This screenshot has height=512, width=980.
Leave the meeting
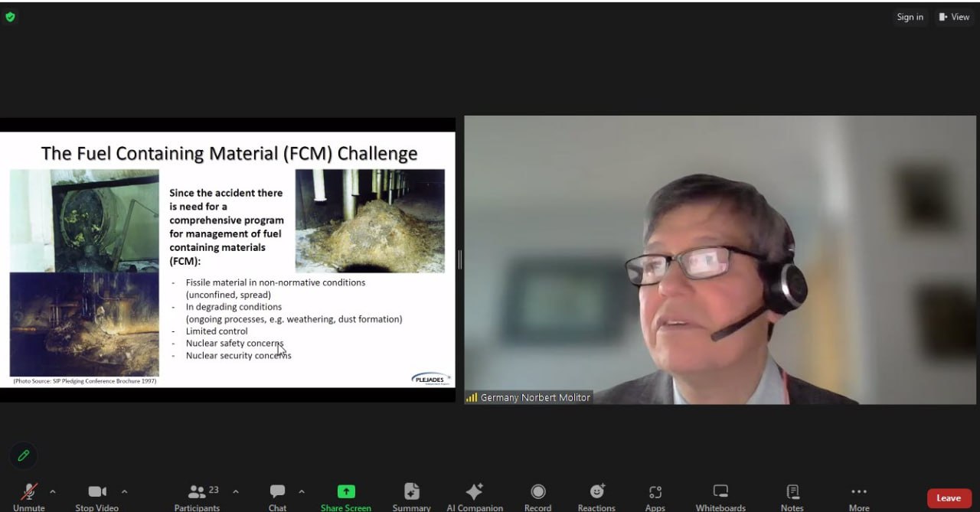coord(949,498)
